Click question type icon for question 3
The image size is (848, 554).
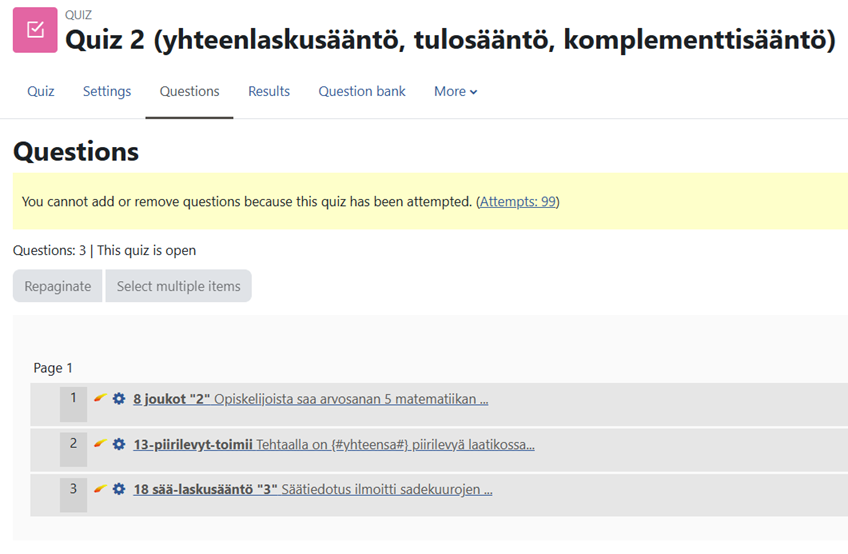click(100, 489)
